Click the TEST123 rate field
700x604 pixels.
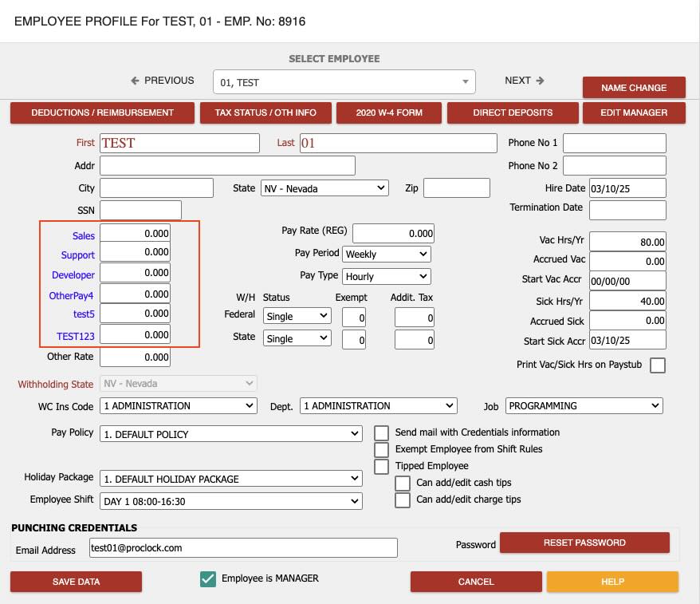point(135,334)
